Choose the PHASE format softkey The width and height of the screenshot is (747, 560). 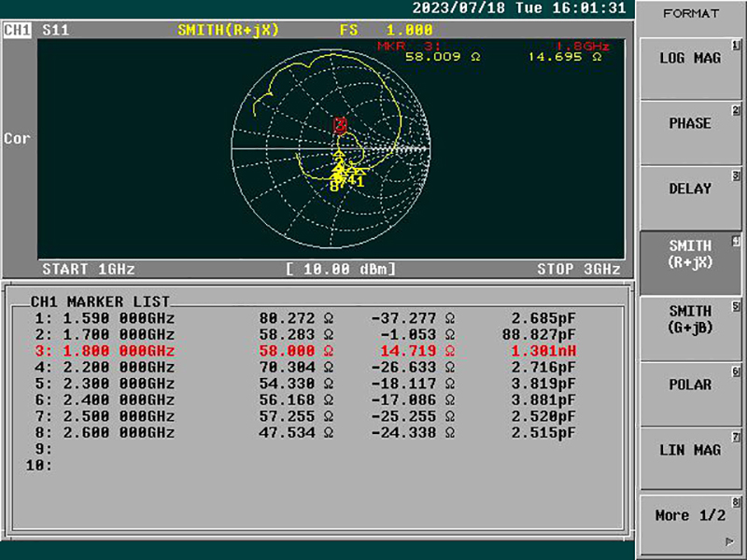(690, 133)
